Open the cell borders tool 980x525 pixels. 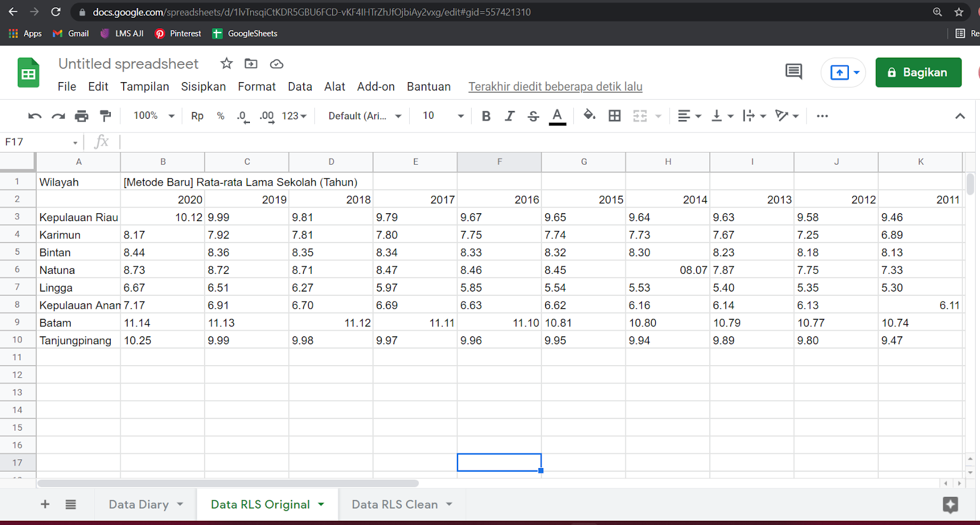tap(614, 116)
